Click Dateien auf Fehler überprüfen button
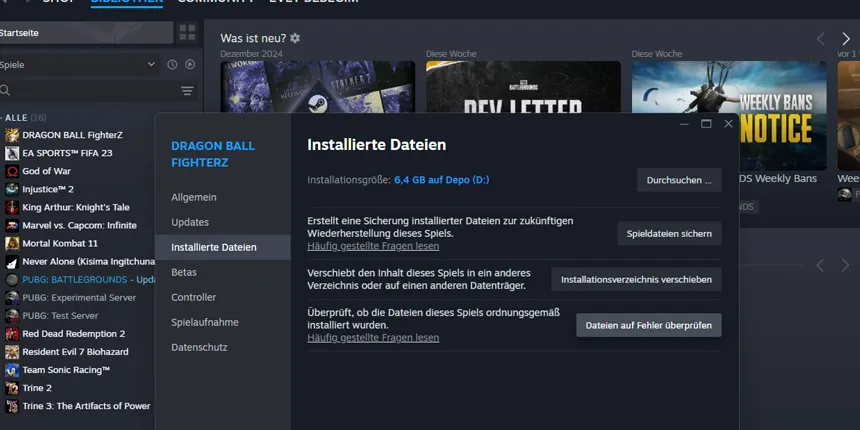Screen dimensions: 860x430 coord(649,325)
